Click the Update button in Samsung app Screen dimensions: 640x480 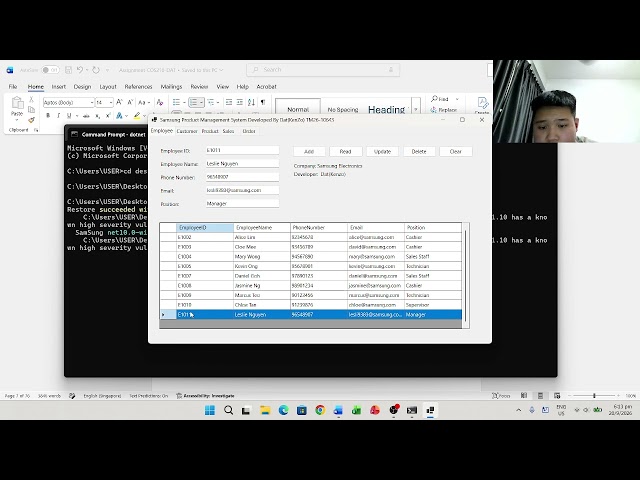point(382,151)
